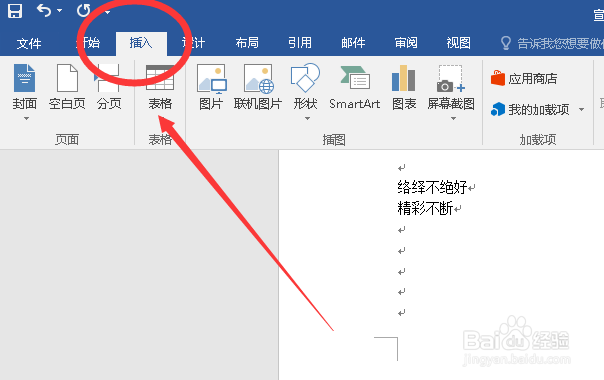The width and height of the screenshot is (604, 380).
Task: Insert a SmartArt graphic
Action: coord(354,87)
